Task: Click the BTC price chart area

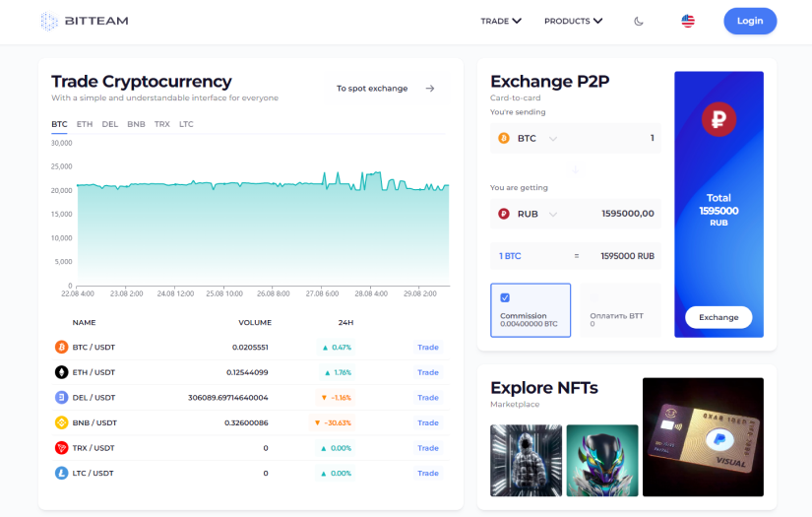Action: (263, 227)
